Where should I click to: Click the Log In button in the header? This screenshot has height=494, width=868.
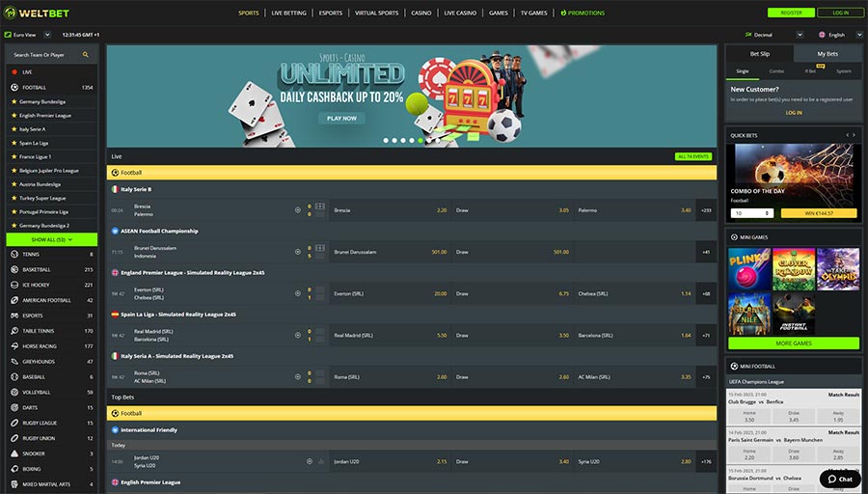click(x=840, y=13)
